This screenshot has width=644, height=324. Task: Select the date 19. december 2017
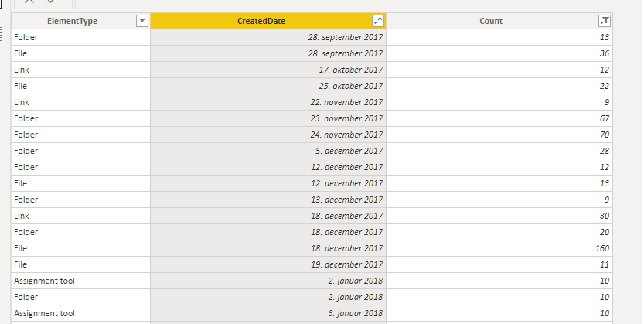tap(268, 264)
